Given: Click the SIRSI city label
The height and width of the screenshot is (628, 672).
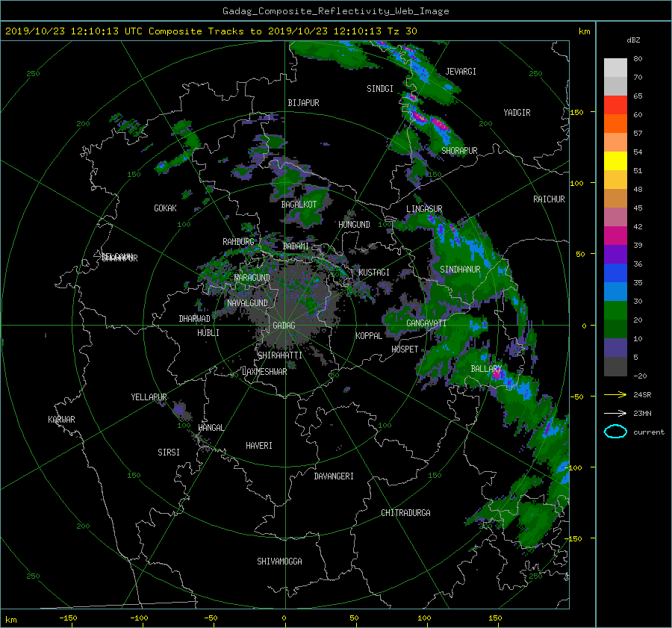Looking at the screenshot, I should [x=169, y=453].
